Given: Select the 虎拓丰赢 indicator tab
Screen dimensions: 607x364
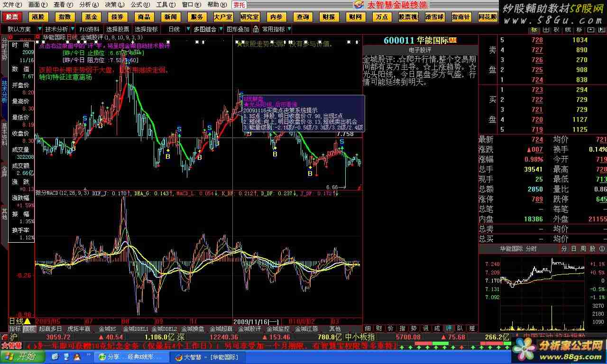Looking at the screenshot, I should click(x=78, y=328).
